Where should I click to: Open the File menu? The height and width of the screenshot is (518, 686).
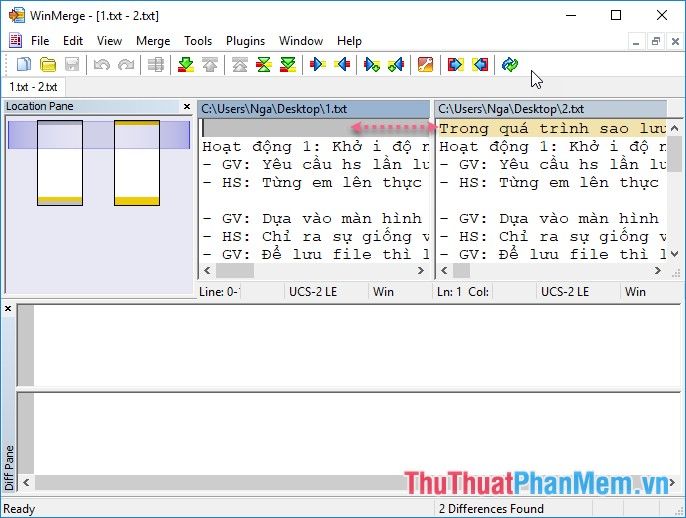pyautogui.click(x=40, y=41)
